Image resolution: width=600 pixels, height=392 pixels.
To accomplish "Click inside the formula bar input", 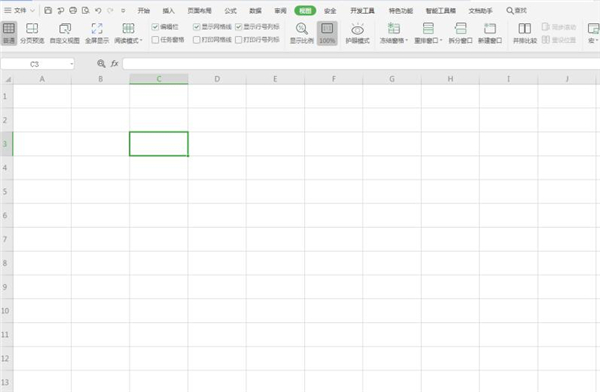I will pyautogui.click(x=361, y=64).
